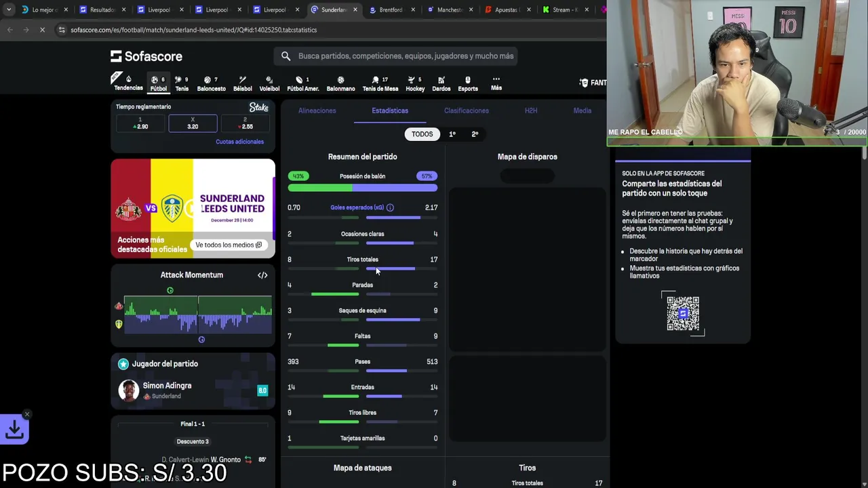Click the Cuotas adicionales link
This screenshot has width=868, height=488.
(x=239, y=142)
